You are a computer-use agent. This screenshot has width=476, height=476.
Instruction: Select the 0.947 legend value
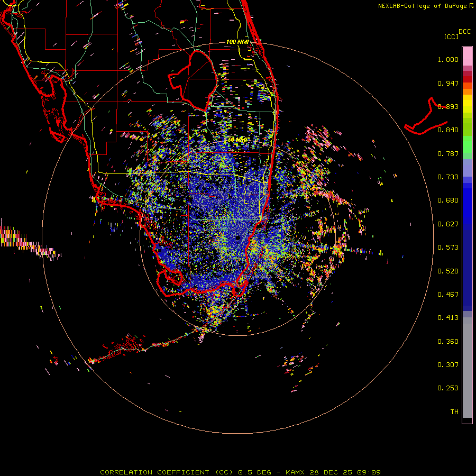click(448, 83)
